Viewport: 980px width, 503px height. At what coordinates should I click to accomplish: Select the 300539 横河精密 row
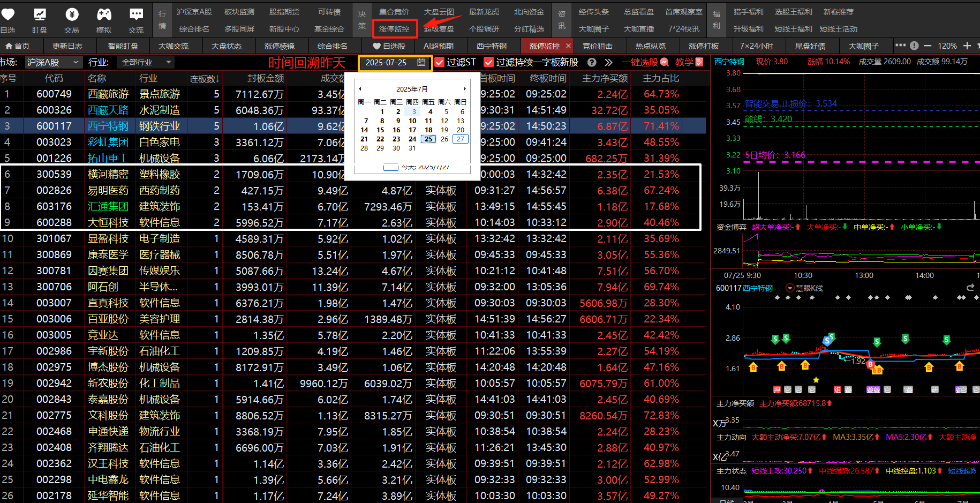353,174
